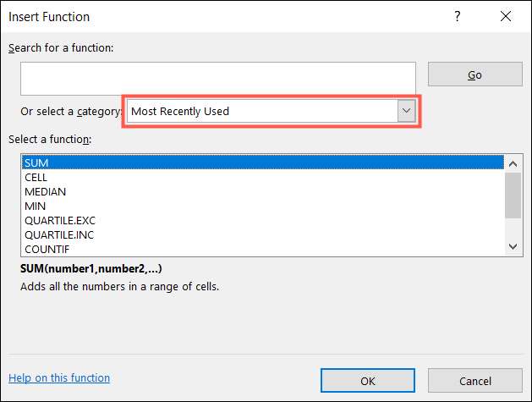Click the scrollbar track below the thumb
The height and width of the screenshot is (402, 532).
pyautogui.click(x=512, y=228)
